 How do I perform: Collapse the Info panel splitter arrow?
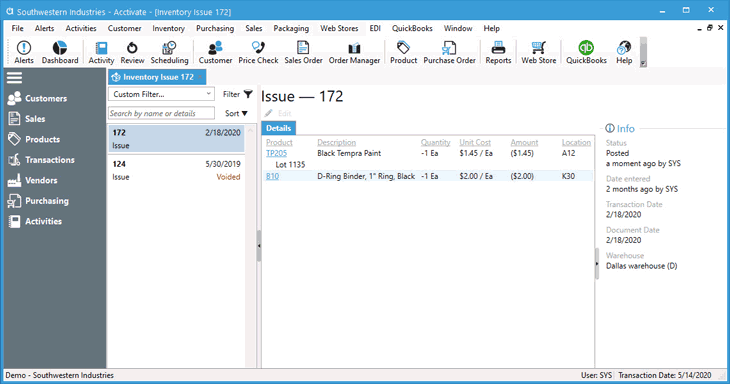tap(597, 263)
